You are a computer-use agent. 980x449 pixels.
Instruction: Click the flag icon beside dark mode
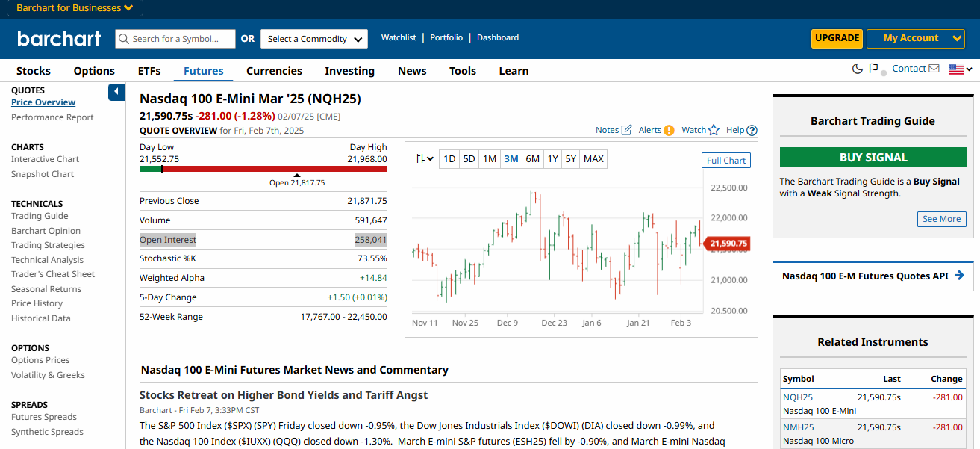873,69
